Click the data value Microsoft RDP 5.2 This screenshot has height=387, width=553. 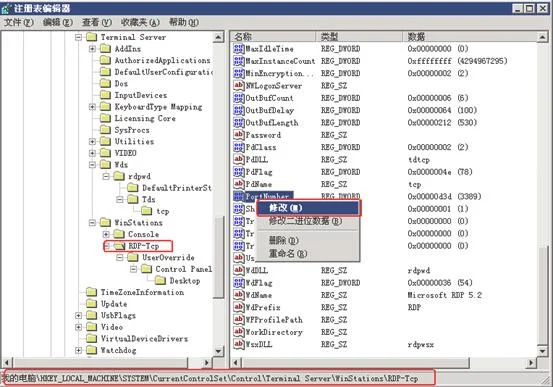444,295
